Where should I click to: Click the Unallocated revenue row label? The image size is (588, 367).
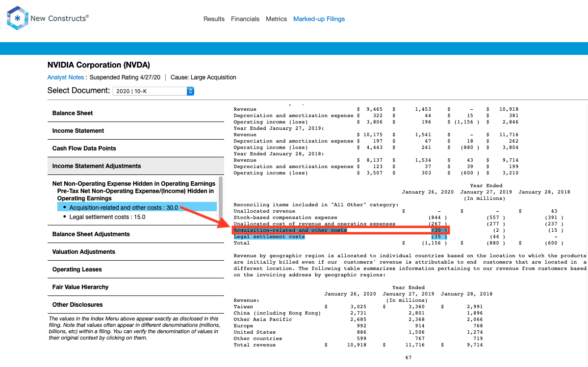(264, 211)
